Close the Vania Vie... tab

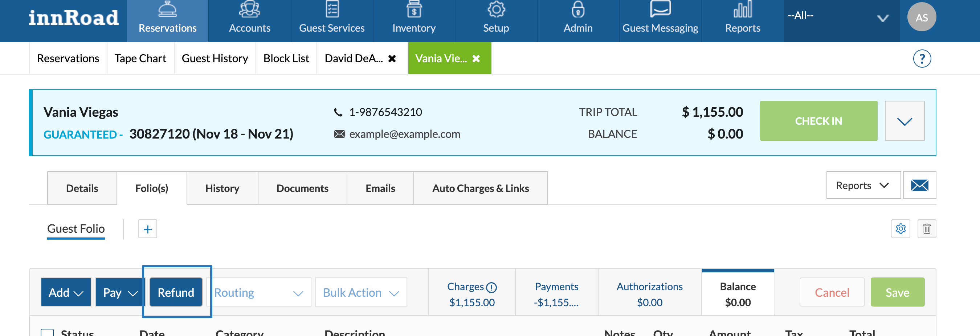coord(476,59)
